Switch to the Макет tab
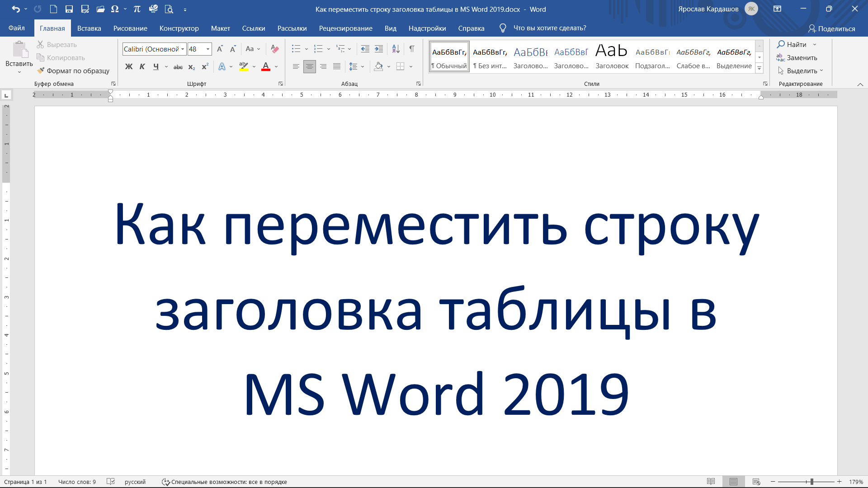868x488 pixels. click(x=221, y=28)
